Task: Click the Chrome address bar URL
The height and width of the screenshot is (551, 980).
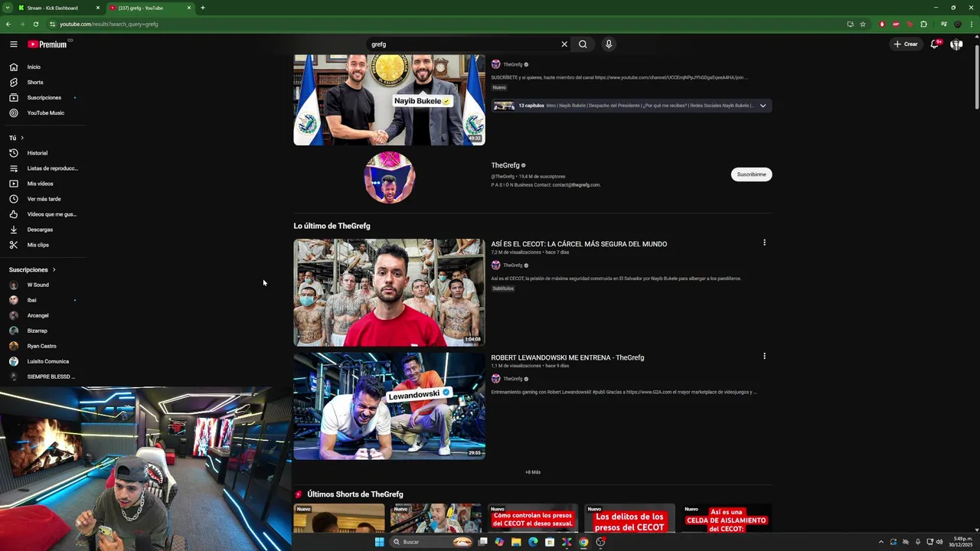Action: 109,24
